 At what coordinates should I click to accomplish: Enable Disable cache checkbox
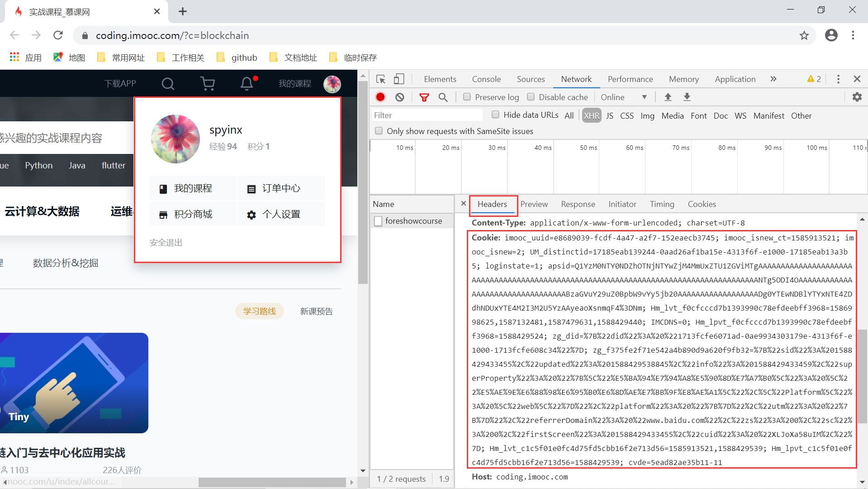[531, 97]
